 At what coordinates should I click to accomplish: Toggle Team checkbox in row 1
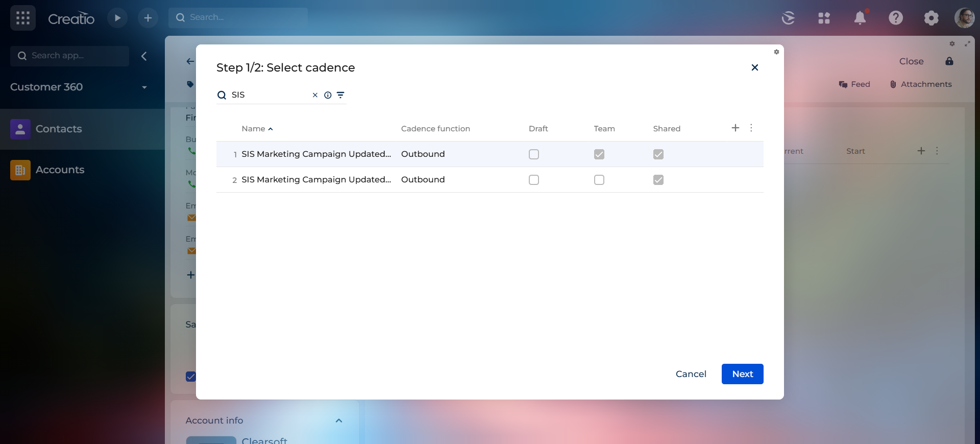pyautogui.click(x=599, y=154)
